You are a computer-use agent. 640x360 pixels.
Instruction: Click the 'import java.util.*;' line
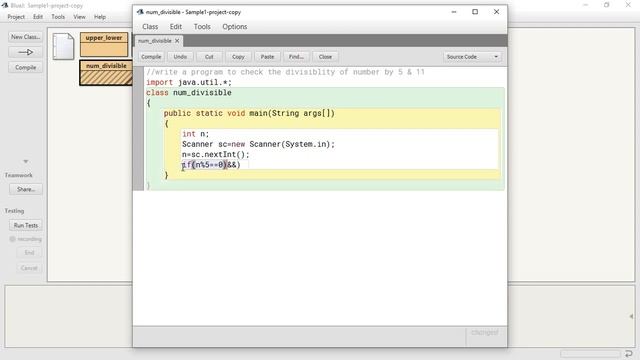[189, 82]
